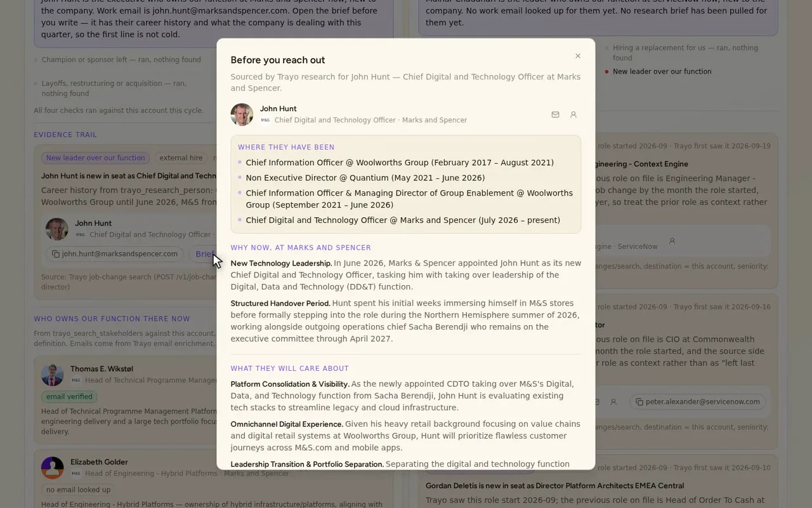The width and height of the screenshot is (812, 508).
Task: Click the email envelope icon for John Hunt in dialog
Action: 555,115
